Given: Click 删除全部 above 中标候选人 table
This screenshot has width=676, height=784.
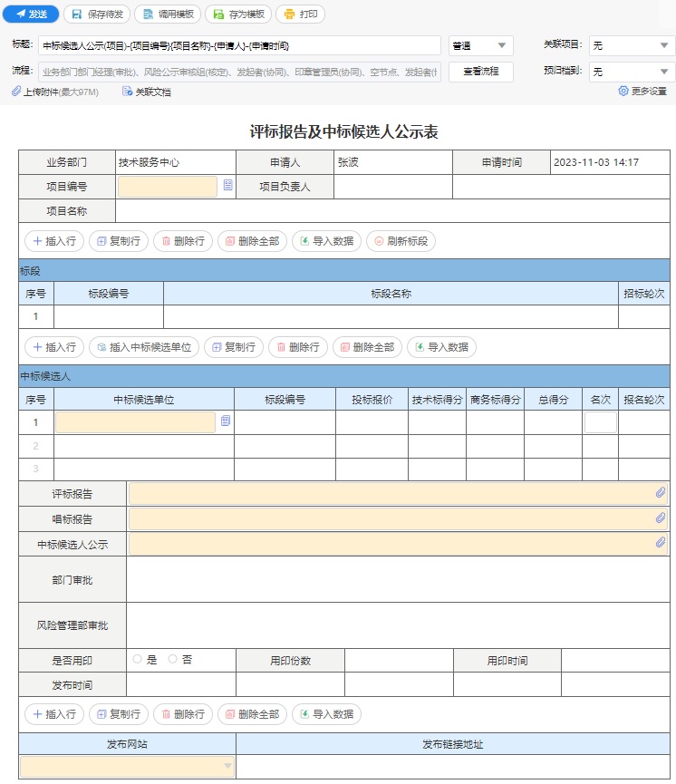Looking at the screenshot, I should click(368, 347).
